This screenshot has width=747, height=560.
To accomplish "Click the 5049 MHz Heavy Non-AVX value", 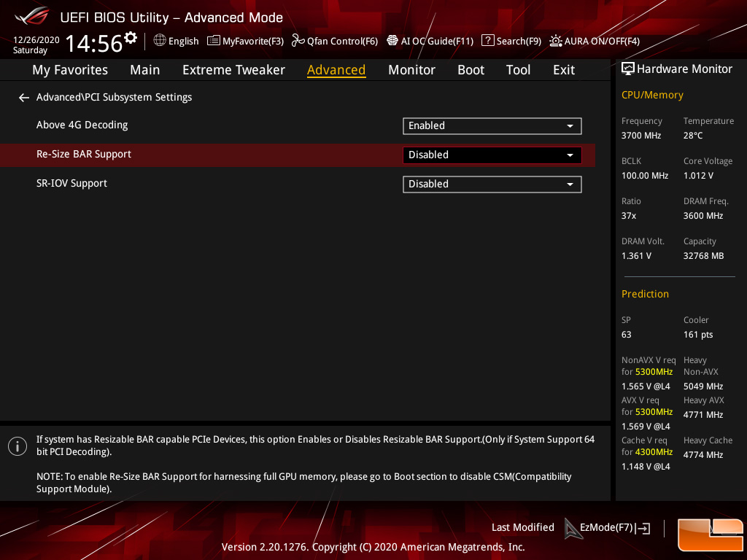I will [703, 386].
